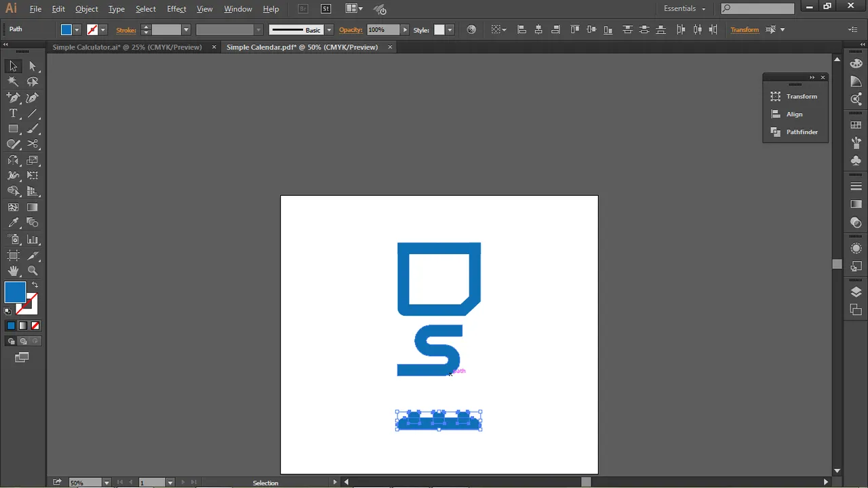
Task: Choose the Eyedropper tool
Action: click(x=14, y=223)
